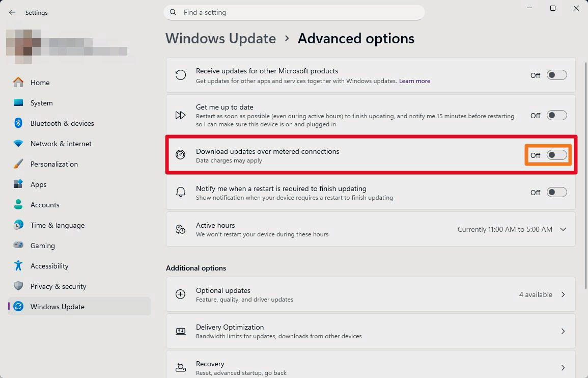The image size is (588, 378).
Task: Click the Gaming controller icon in sidebar
Action: 18,246
